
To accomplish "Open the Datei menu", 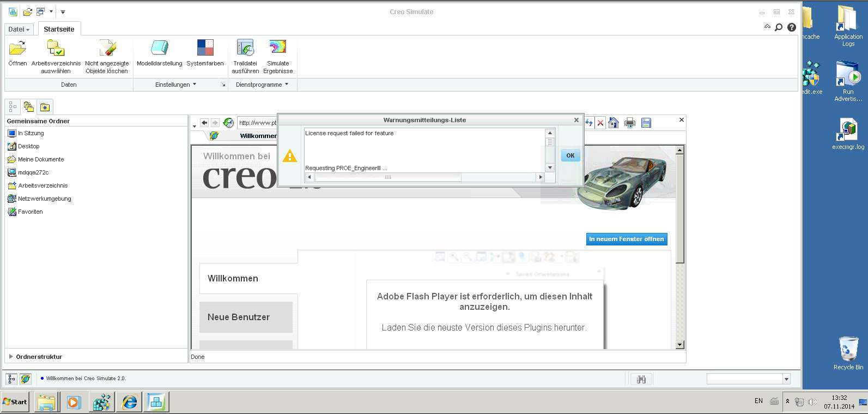I will point(19,29).
